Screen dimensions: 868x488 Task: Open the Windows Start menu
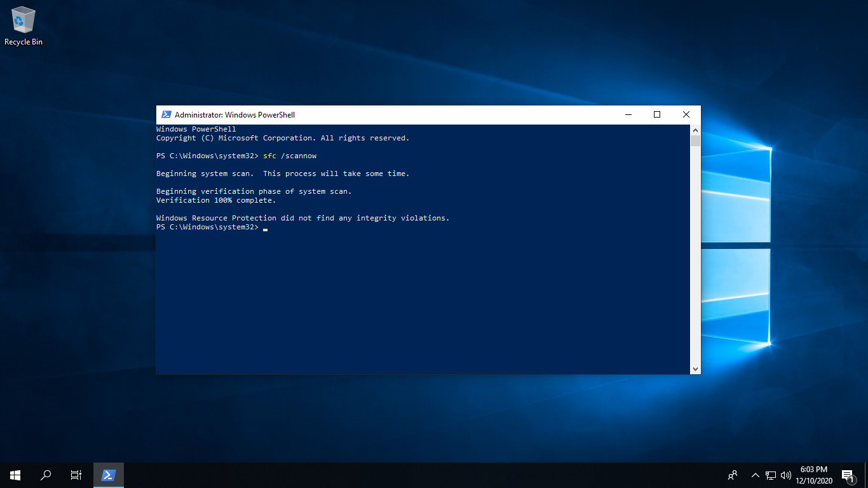click(15, 475)
